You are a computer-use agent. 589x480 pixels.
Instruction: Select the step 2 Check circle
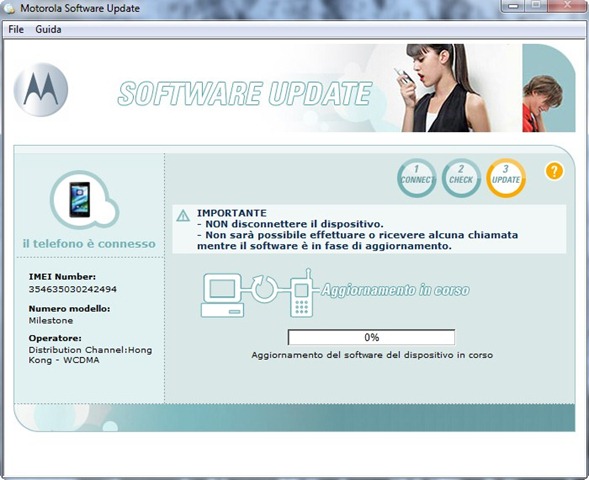(x=461, y=178)
